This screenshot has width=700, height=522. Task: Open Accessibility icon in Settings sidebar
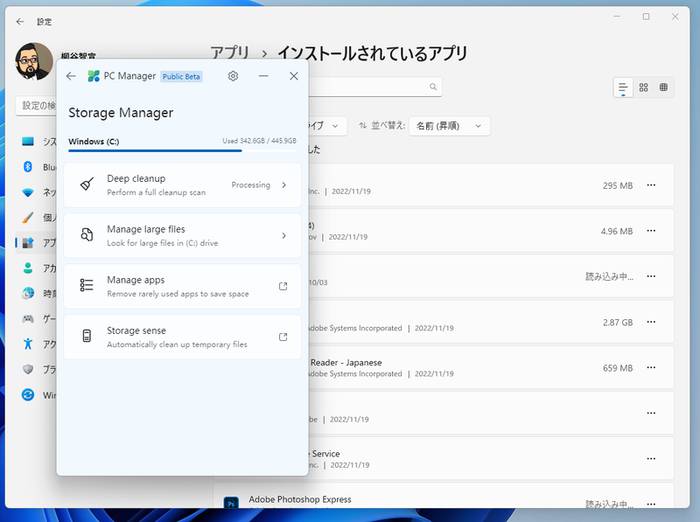tap(28, 344)
